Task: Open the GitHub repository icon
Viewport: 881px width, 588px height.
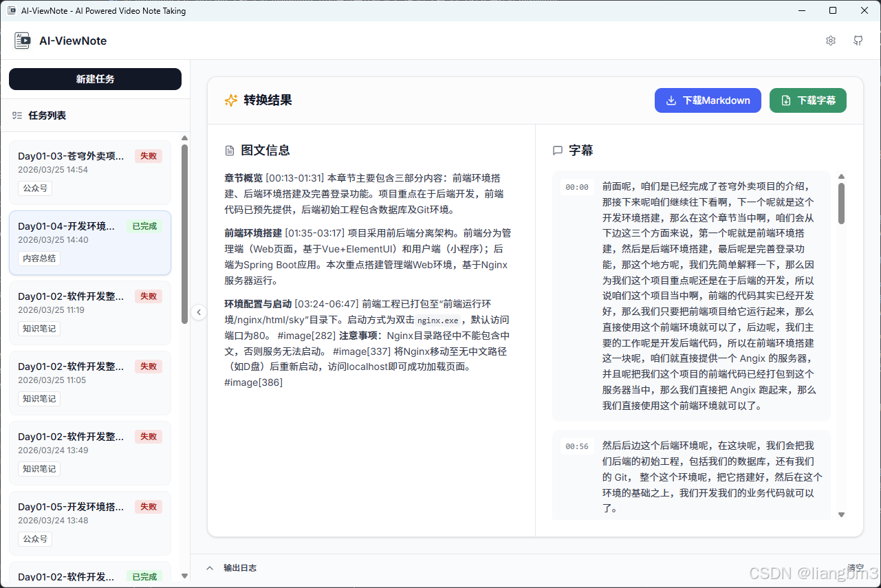Action: pos(858,41)
